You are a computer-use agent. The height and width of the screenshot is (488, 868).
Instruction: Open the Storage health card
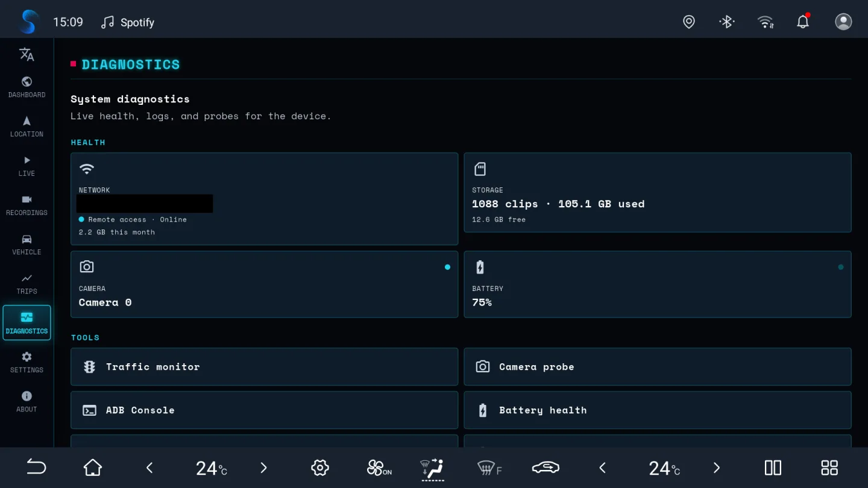tap(658, 192)
